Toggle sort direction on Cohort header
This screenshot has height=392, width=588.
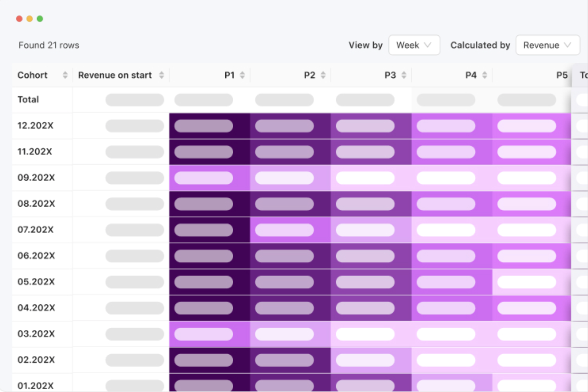click(65, 75)
